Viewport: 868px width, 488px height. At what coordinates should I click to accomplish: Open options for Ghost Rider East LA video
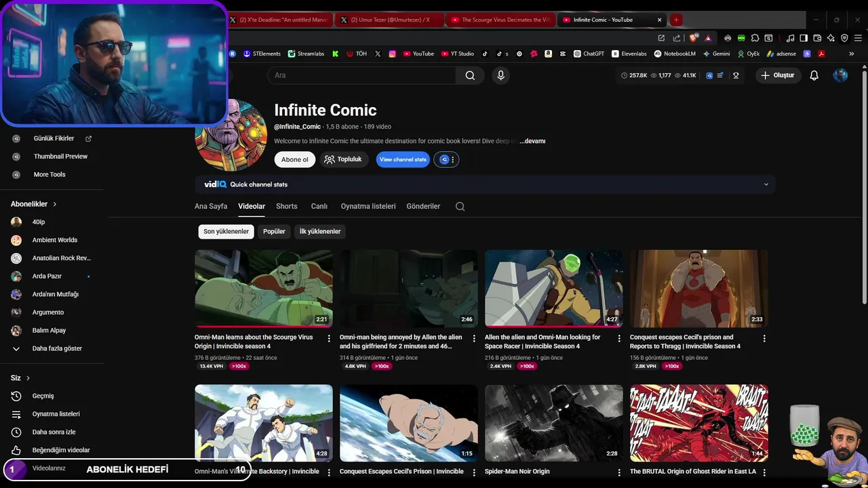pos(764,472)
